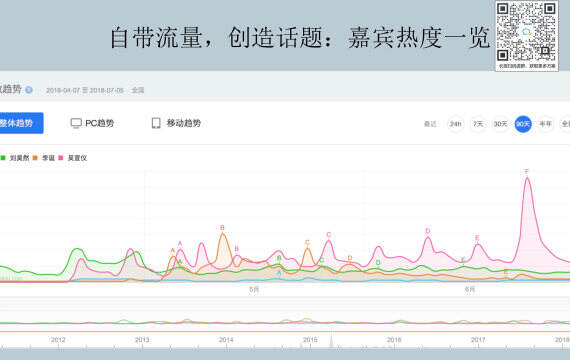Click 2015 on the overview timeline

310,340
